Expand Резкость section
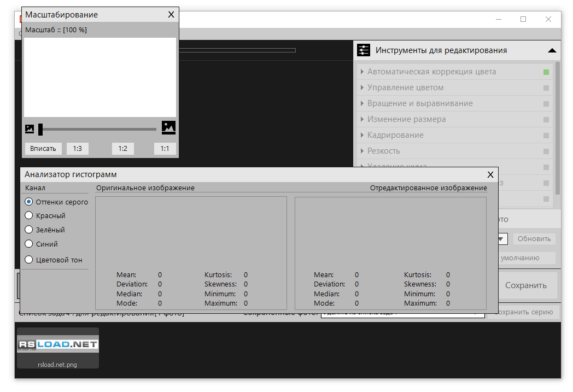Image resolution: width=573 pixels, height=392 pixels. (x=362, y=151)
